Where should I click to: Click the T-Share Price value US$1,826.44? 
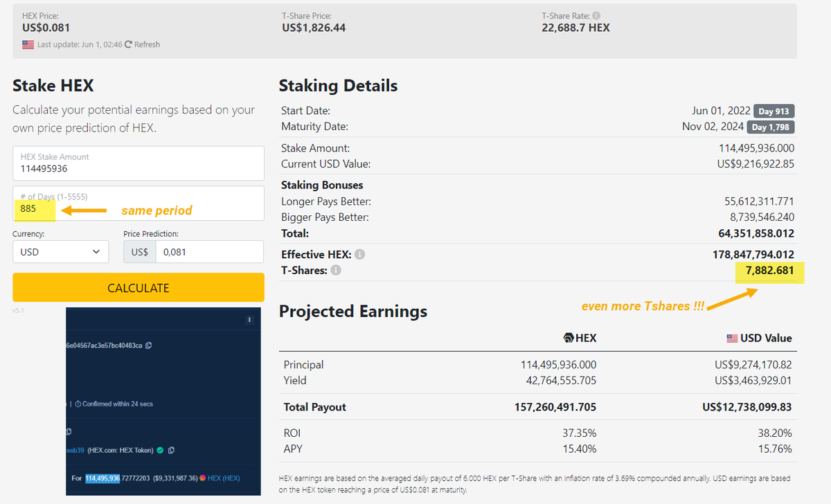tap(314, 28)
